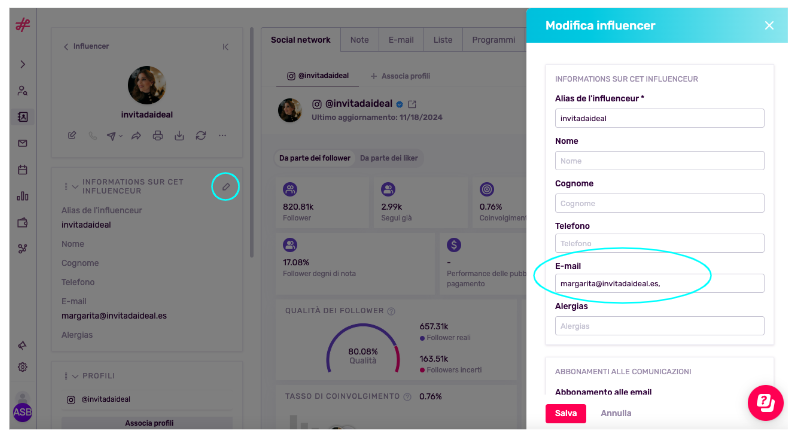Select the Da parte dei liker toggle
This screenshot has height=437, width=796.
(389, 158)
